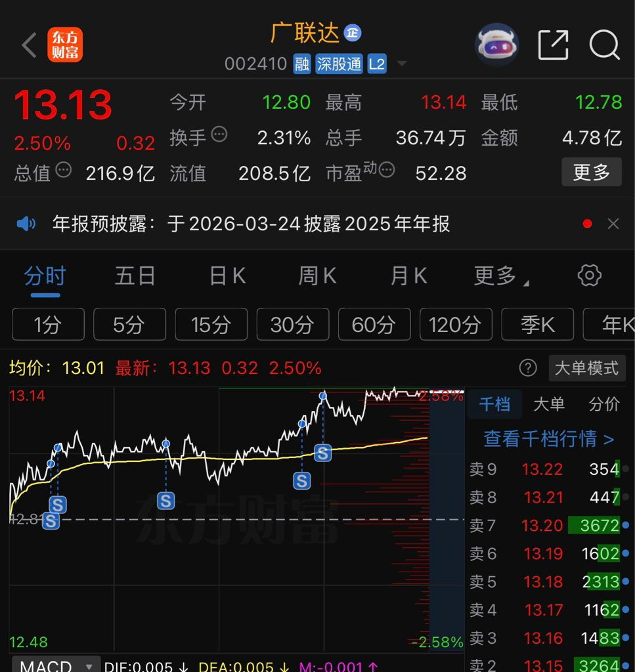Tap the highest S marker under the peak

point(323,453)
